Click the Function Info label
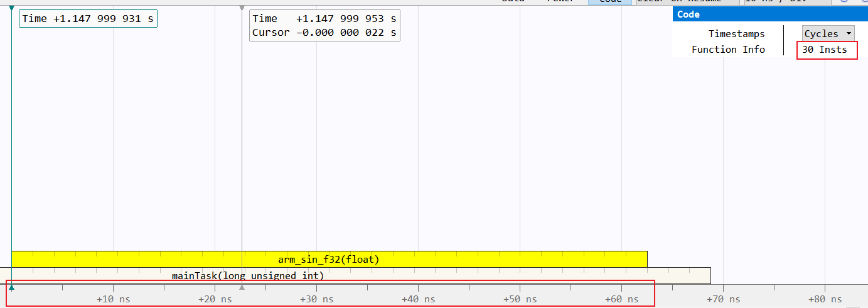This screenshot has width=868, height=308. pyautogui.click(x=728, y=50)
